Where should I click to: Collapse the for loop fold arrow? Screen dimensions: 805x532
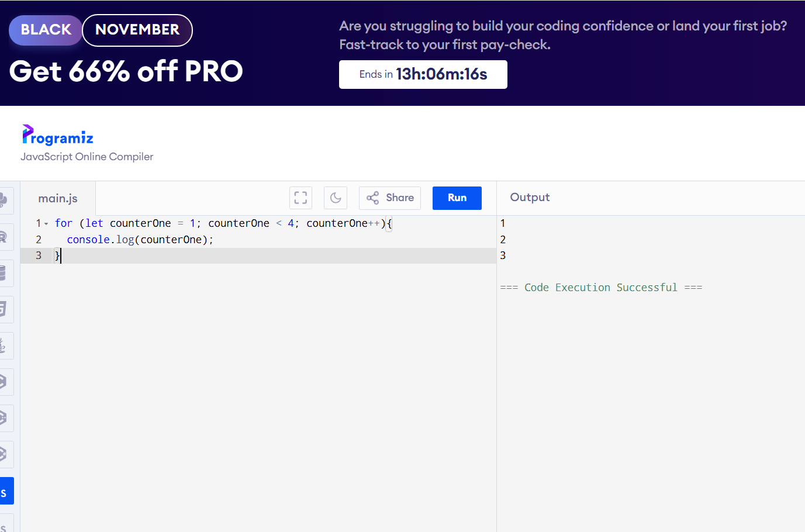click(46, 224)
